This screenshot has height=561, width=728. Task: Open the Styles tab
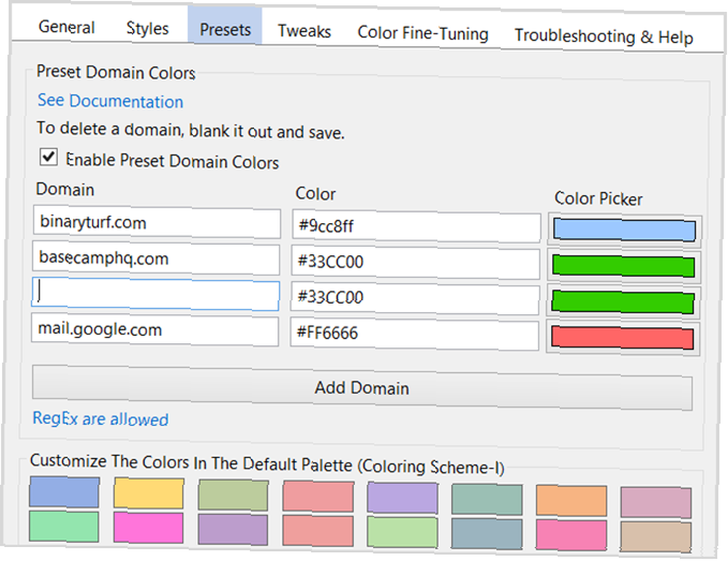147,28
